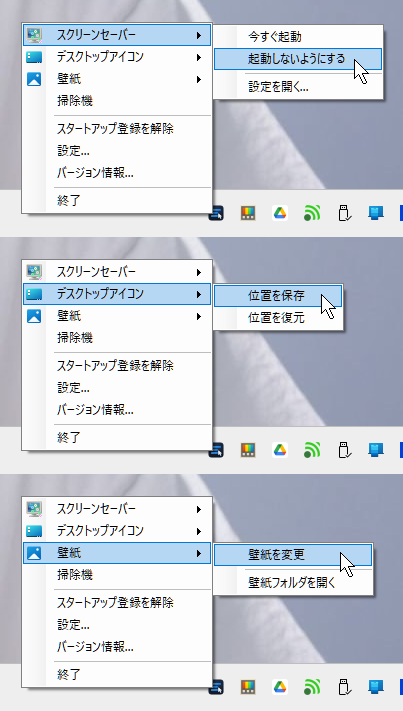
Task: Open バージョン情報... in the top menu
Action: (117, 173)
